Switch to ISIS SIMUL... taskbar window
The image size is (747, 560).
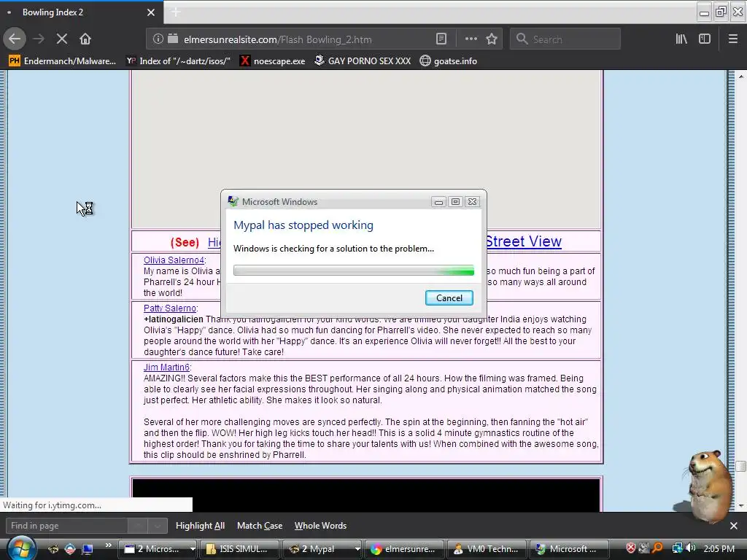point(239,549)
